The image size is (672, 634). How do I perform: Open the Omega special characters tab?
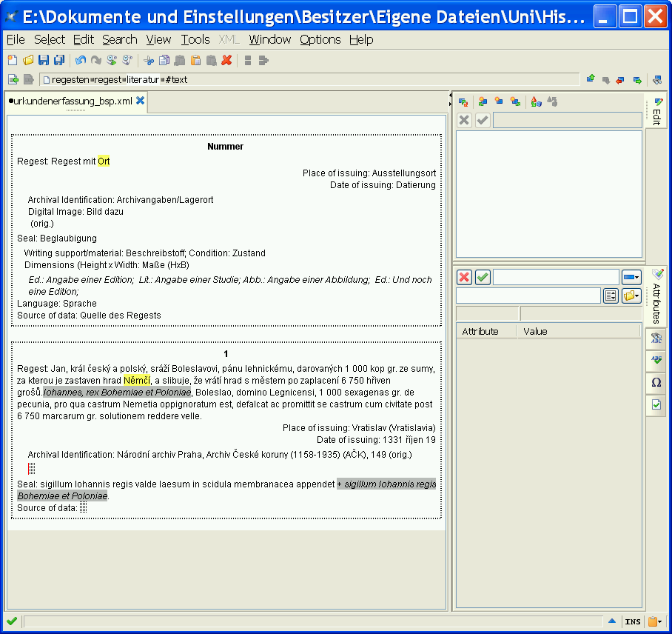click(x=656, y=382)
